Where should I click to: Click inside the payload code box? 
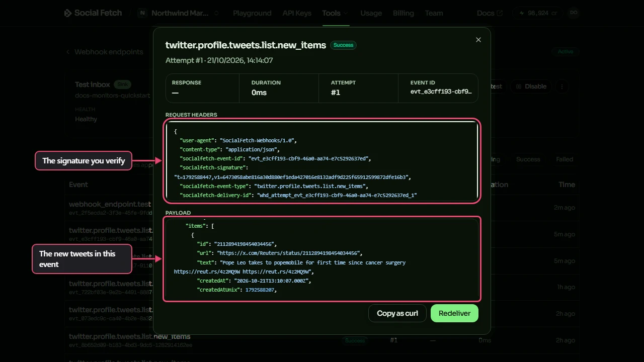tap(322, 259)
